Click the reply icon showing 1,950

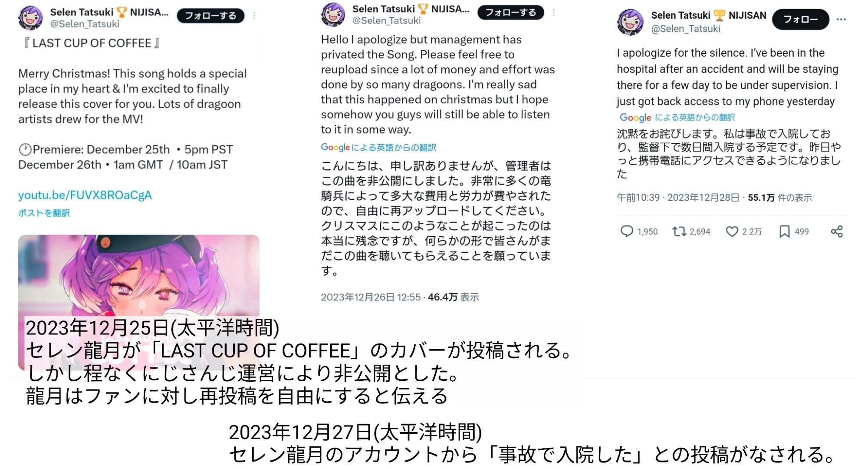[x=627, y=231]
